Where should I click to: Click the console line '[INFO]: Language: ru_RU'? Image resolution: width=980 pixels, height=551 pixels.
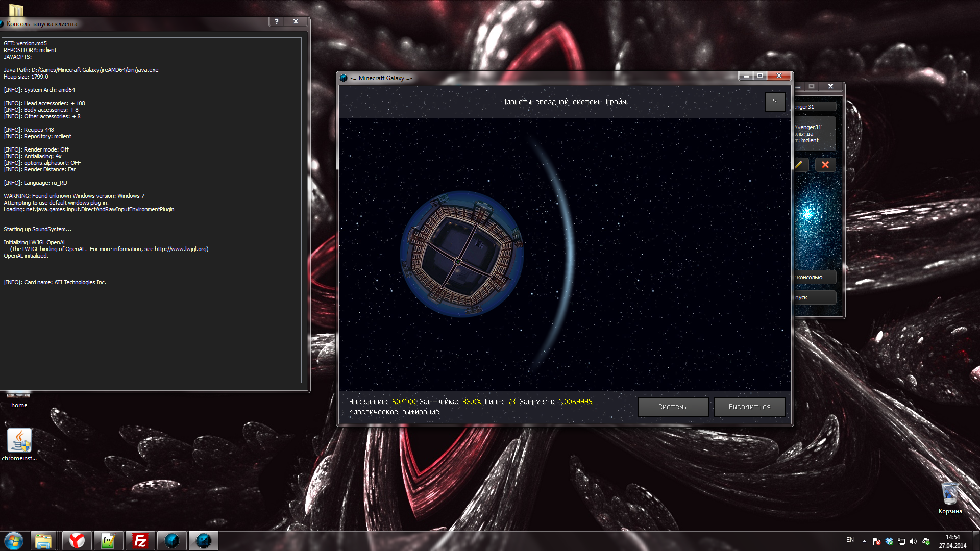(36, 183)
